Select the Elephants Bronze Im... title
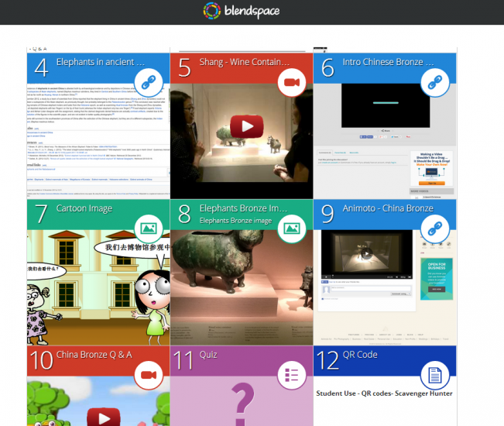504x426 pixels. 243,208
